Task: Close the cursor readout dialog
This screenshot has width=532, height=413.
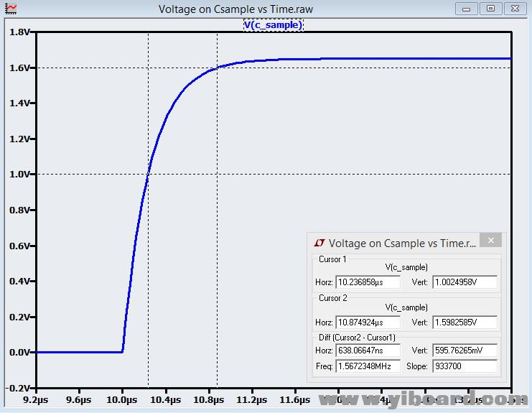Action: tap(490, 241)
